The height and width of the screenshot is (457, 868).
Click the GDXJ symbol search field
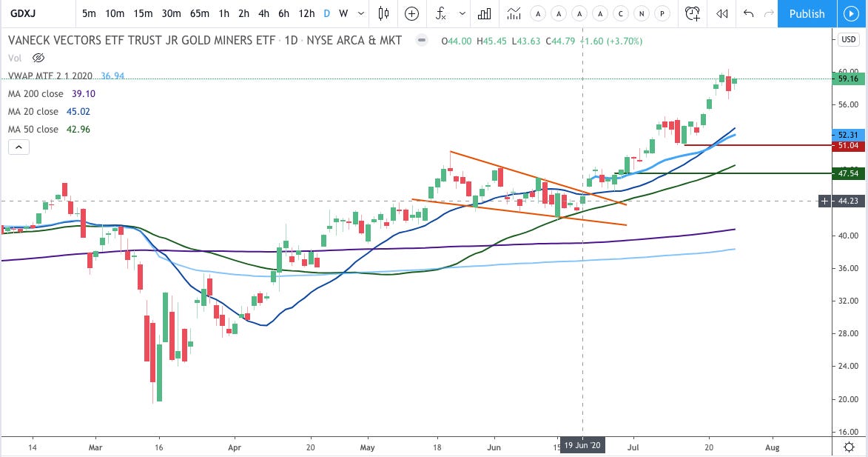[38, 14]
